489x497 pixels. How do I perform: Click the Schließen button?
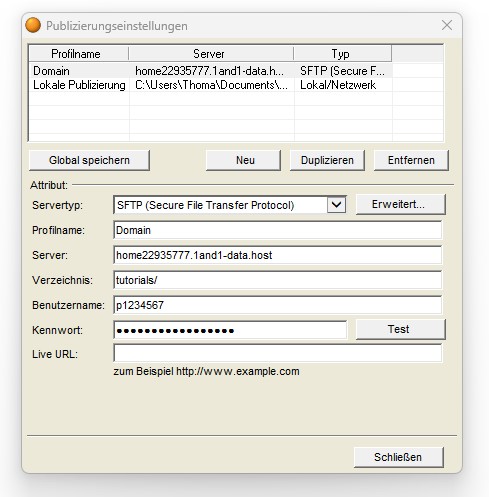tap(399, 457)
